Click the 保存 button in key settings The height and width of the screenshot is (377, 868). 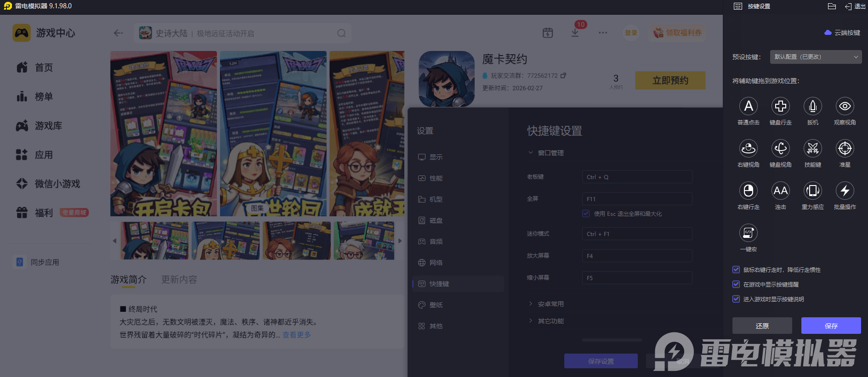(x=831, y=326)
